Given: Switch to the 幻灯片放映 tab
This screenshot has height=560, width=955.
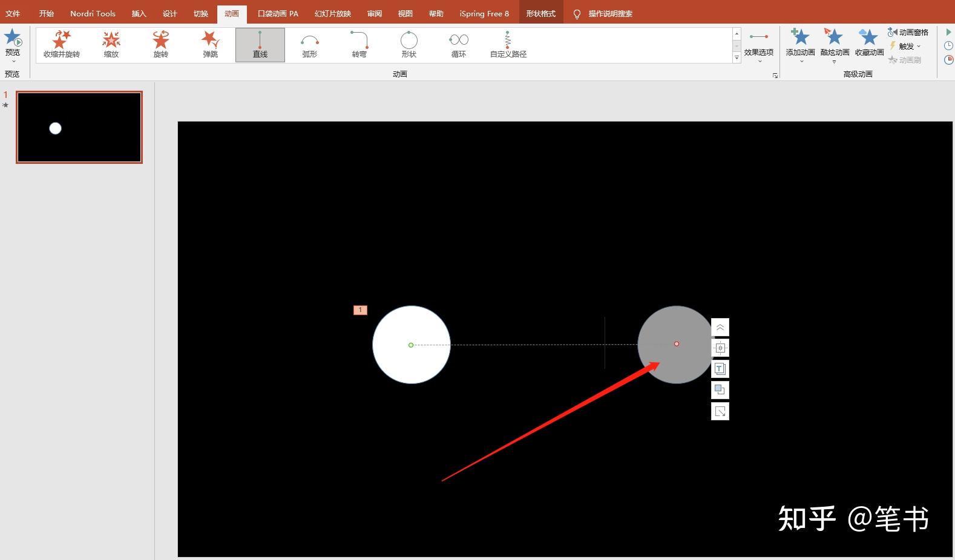Looking at the screenshot, I should click(x=333, y=13).
